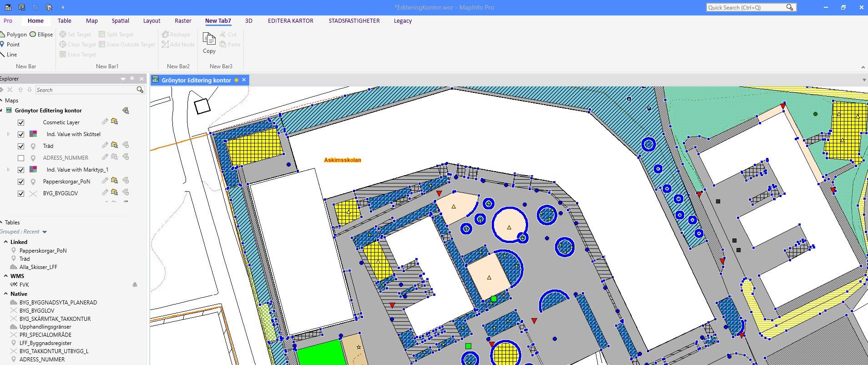Pick the Line drawing tool
868x365 pixels.
pyautogui.click(x=9, y=55)
